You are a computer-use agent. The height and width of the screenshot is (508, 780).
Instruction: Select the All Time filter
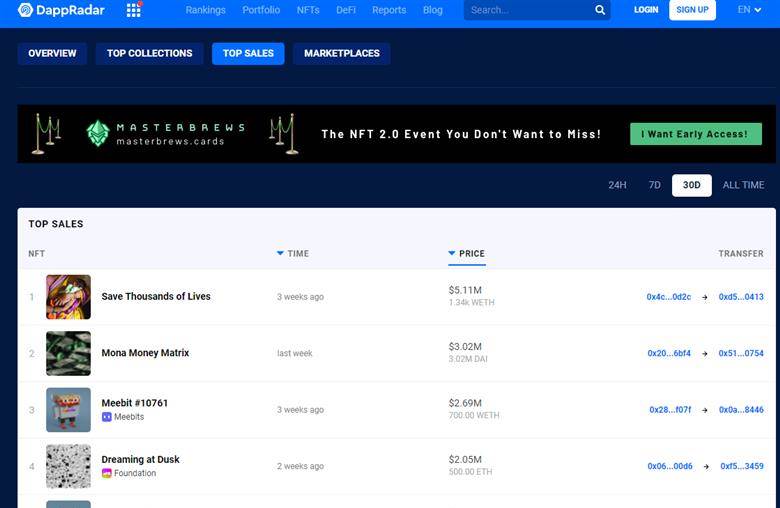pyautogui.click(x=743, y=185)
